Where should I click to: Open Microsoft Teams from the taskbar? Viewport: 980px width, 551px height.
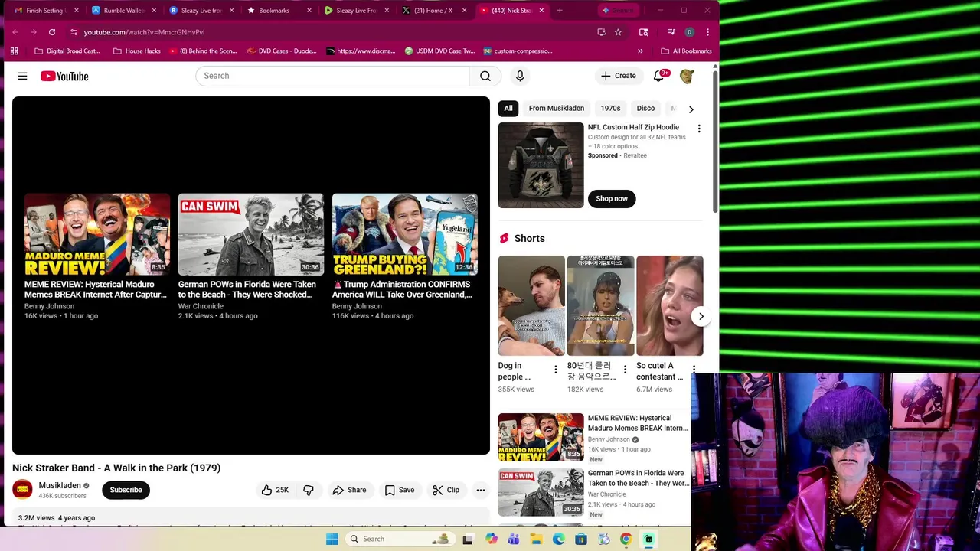[514, 539]
